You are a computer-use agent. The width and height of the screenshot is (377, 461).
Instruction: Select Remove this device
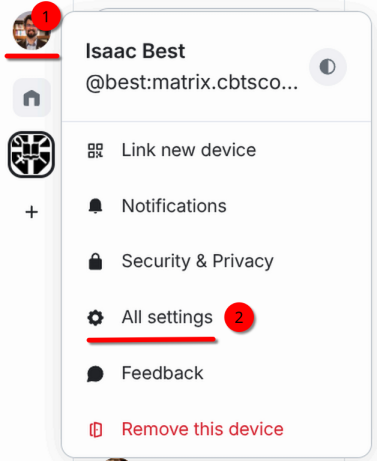pyautogui.click(x=203, y=429)
